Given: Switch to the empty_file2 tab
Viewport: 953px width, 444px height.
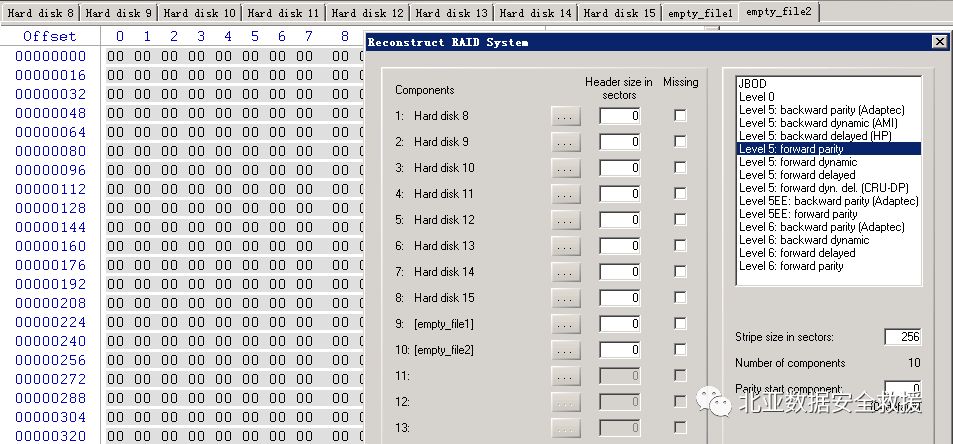Looking at the screenshot, I should (x=779, y=12).
